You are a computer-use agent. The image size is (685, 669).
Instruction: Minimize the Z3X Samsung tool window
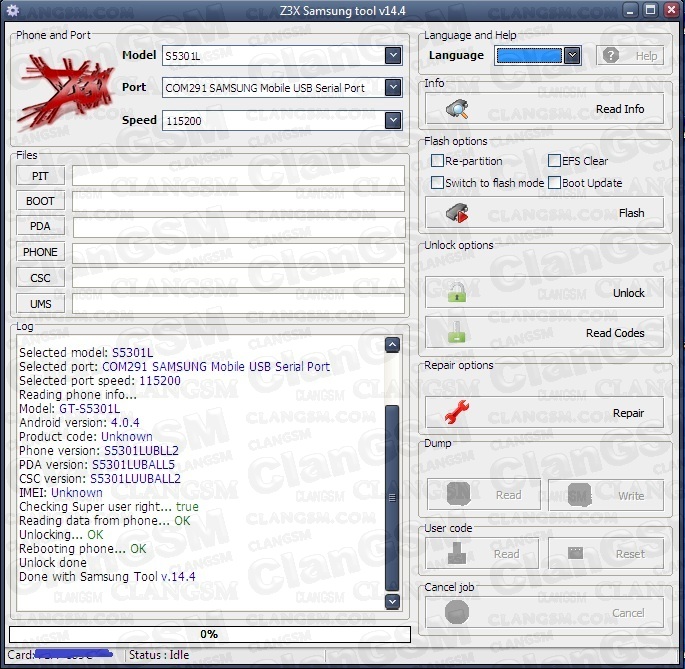(x=630, y=10)
